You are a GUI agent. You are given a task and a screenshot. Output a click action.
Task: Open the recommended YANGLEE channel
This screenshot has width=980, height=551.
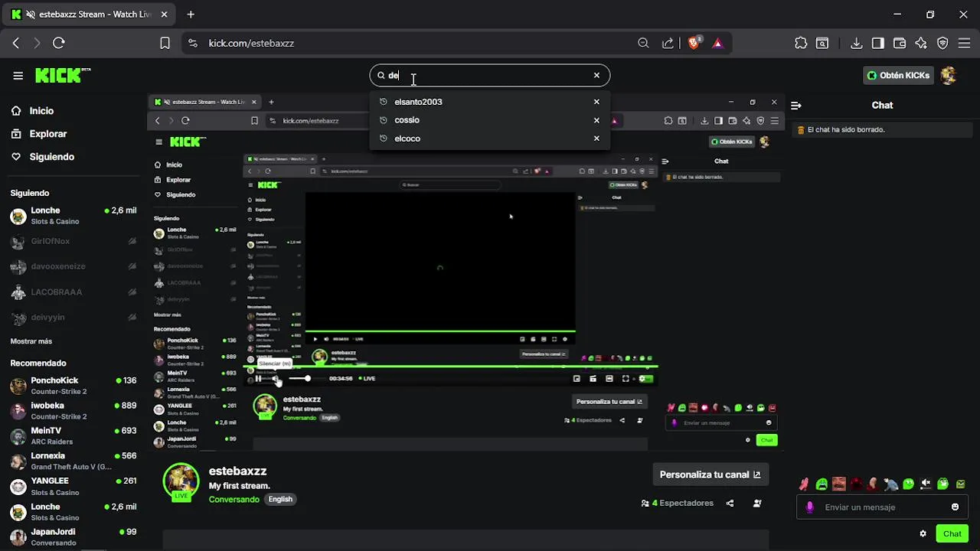73,487
